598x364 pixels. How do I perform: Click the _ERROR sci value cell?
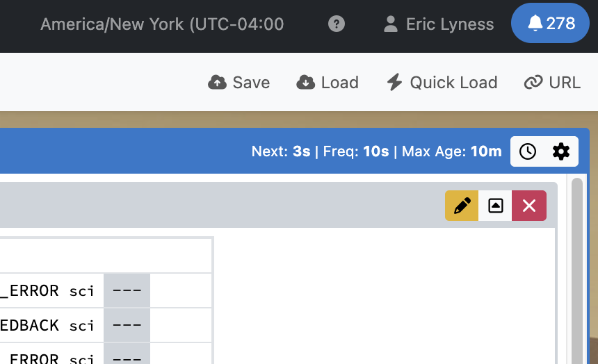[127, 290]
